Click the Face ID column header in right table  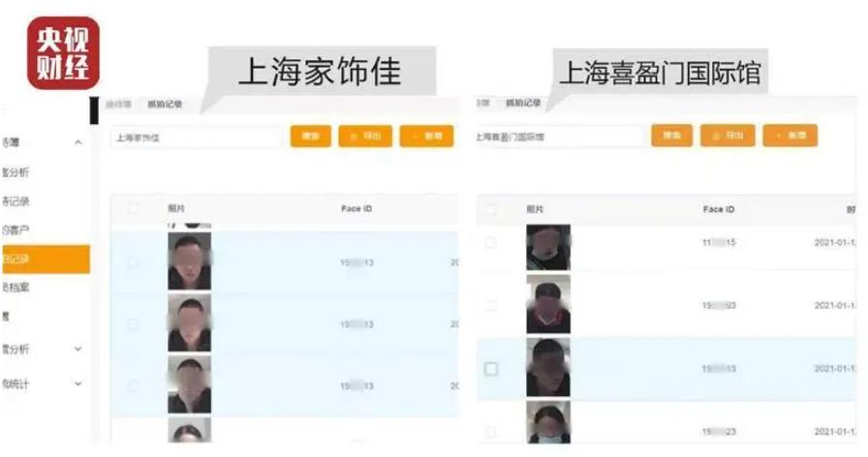(x=719, y=209)
